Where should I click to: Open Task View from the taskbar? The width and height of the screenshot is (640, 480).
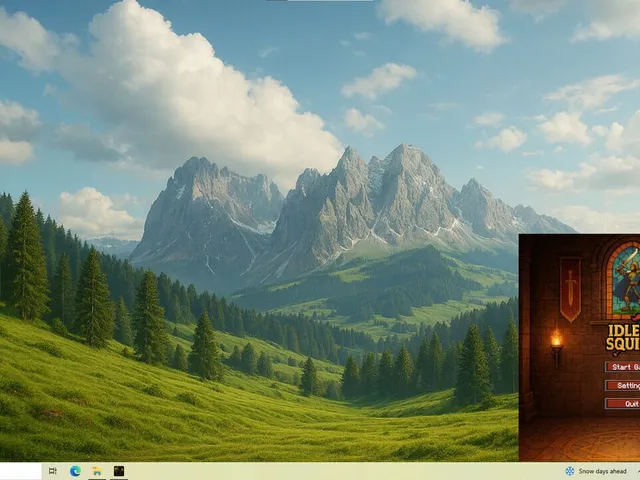point(53,471)
